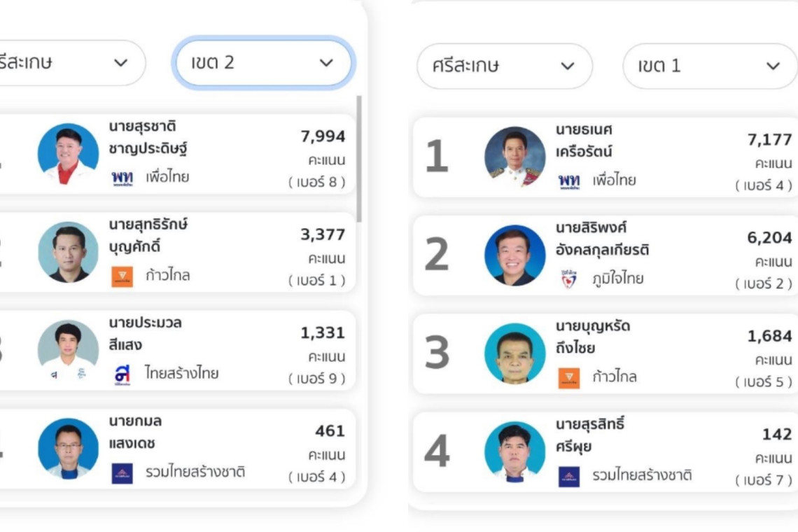Click rank number 4 in right list
Image resolution: width=798 pixels, height=532 pixels.
click(437, 452)
